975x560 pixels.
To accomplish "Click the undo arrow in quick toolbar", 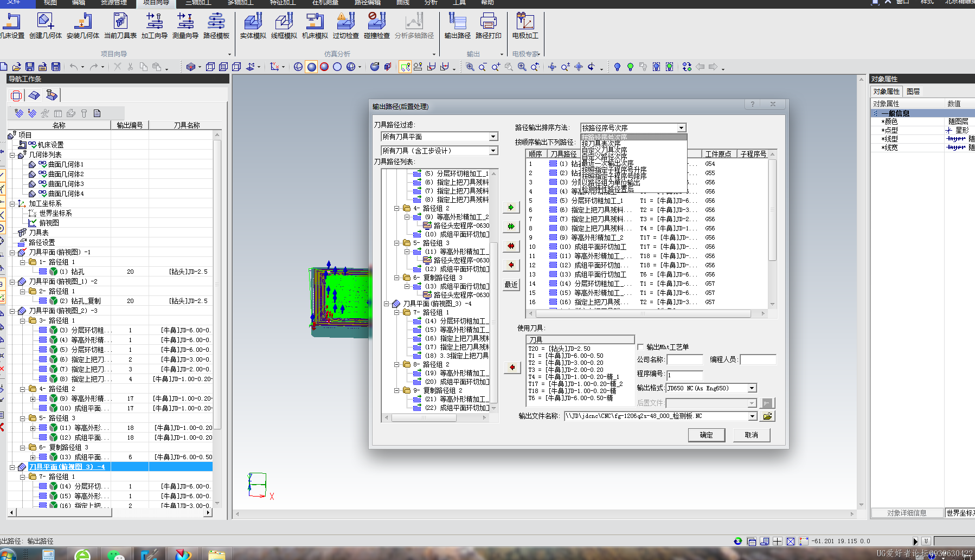I will pos(73,67).
